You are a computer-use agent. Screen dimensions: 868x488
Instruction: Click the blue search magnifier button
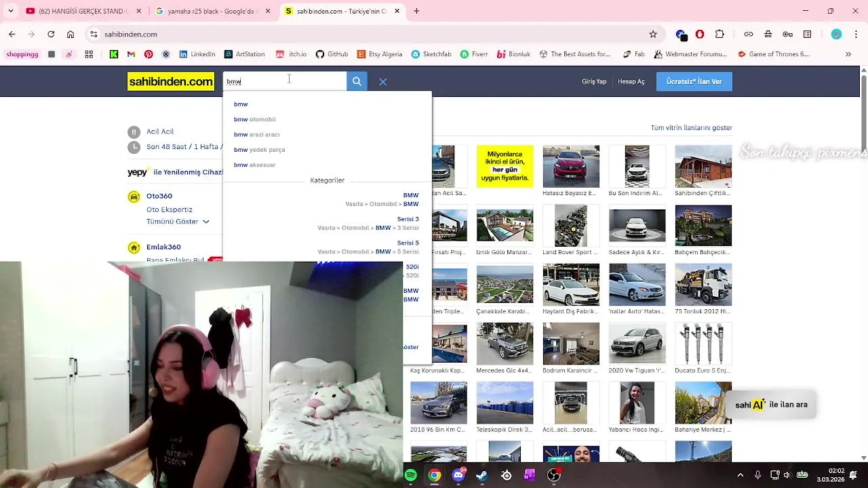coord(357,81)
